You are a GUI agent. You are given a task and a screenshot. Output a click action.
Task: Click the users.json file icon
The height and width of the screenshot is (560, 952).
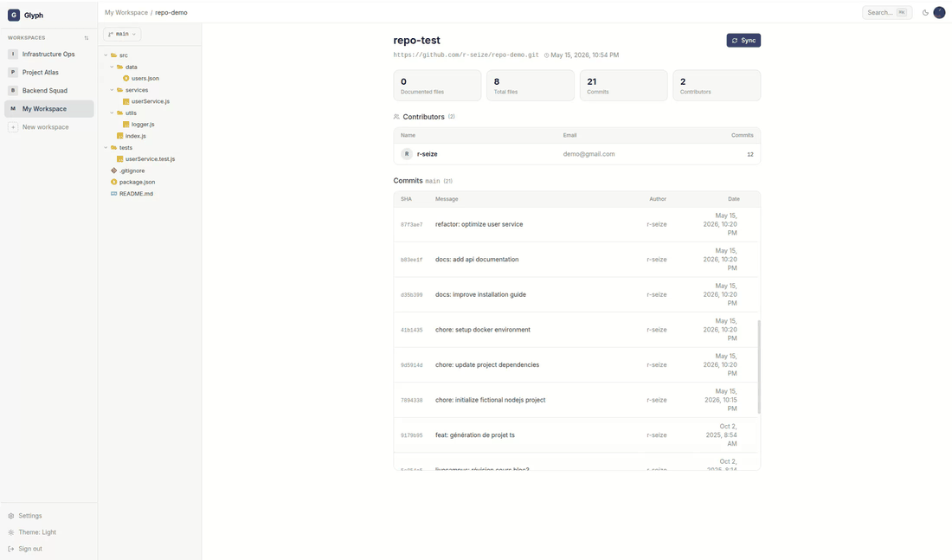(x=126, y=79)
